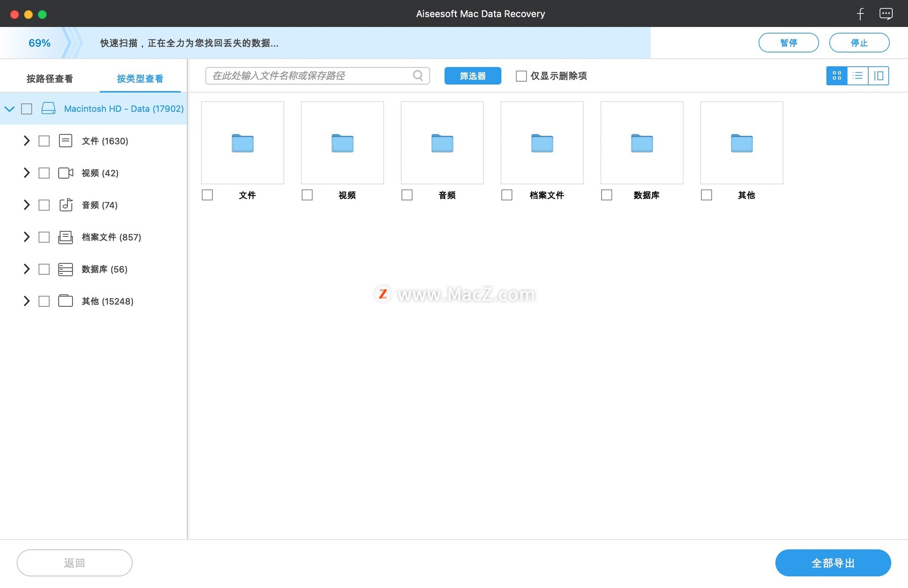Screen dimensions: 908x588
Task: Check the Macintosh HD - Data checkbox
Action: click(26, 109)
